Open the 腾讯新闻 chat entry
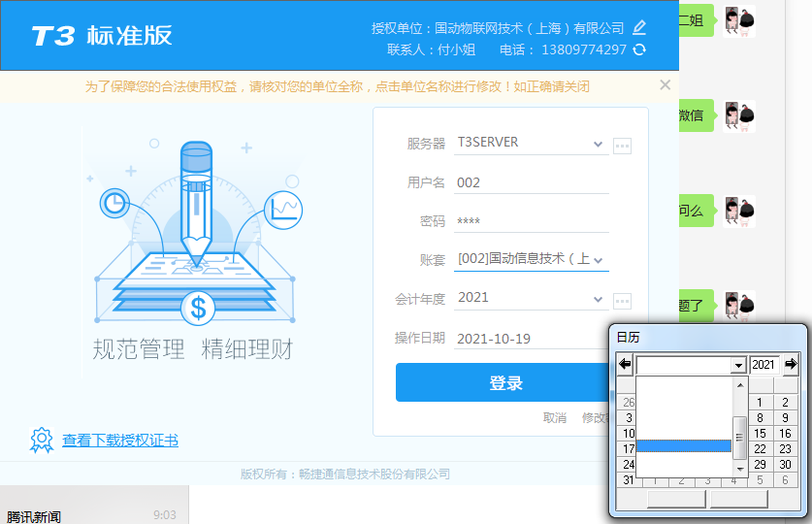 coord(94,505)
